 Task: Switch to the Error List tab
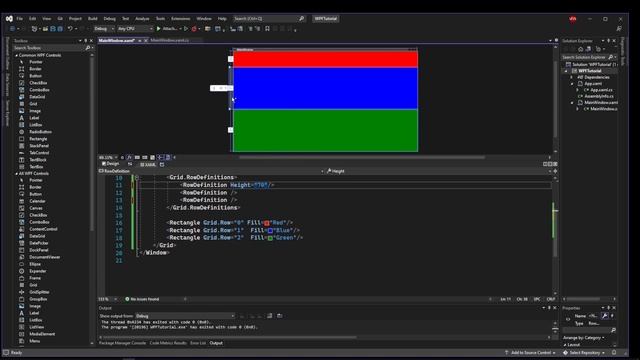(198, 343)
